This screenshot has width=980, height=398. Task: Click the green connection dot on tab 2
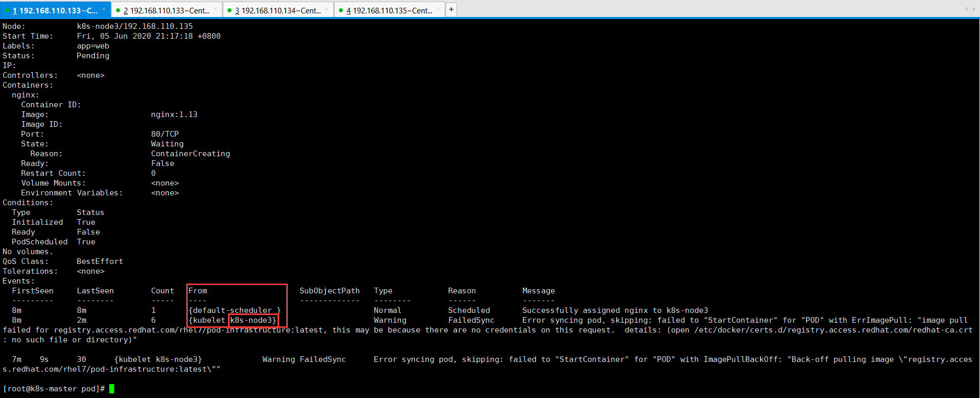tap(118, 10)
